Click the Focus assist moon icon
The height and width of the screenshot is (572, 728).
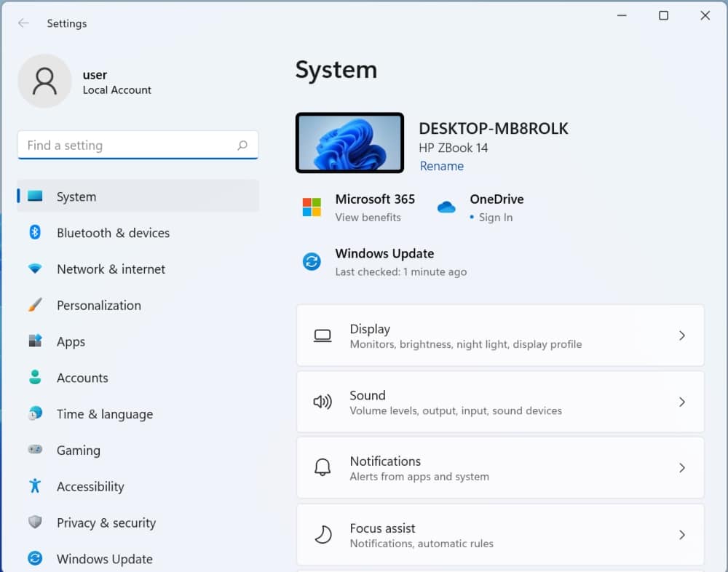323,534
